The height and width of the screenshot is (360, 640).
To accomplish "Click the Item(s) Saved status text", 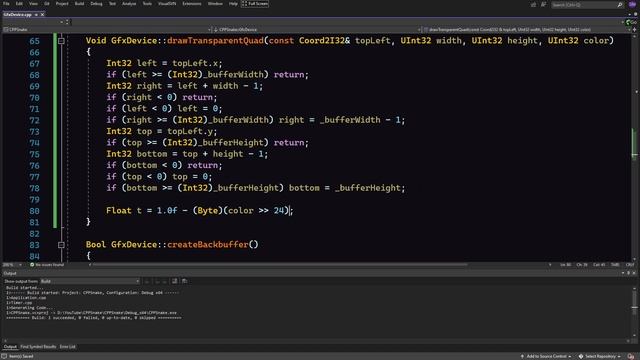I will (x=20, y=356).
